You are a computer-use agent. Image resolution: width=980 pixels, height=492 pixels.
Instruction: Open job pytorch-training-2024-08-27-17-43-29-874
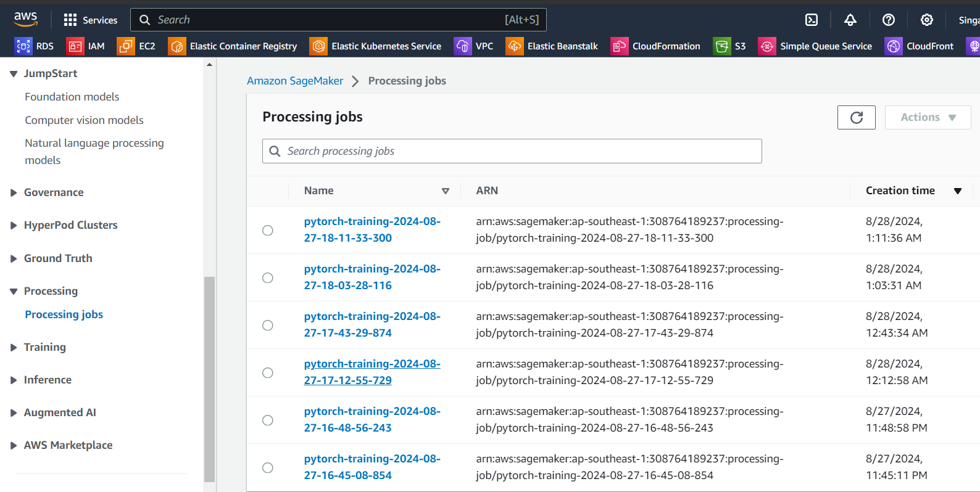point(372,324)
